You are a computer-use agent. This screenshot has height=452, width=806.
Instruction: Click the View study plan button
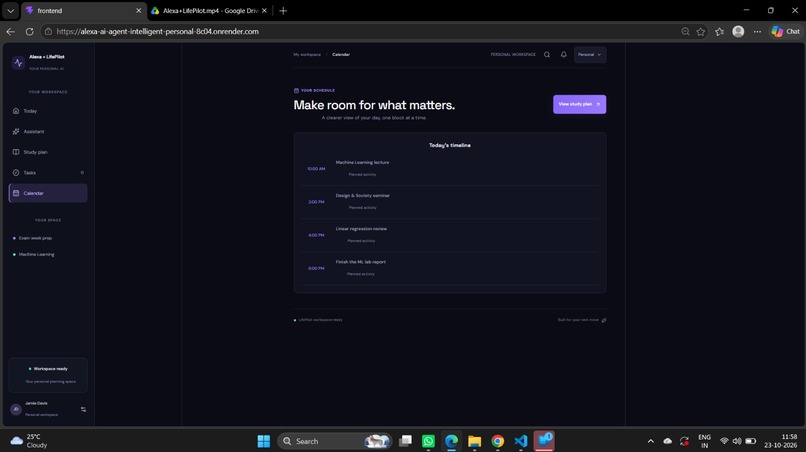pos(579,104)
